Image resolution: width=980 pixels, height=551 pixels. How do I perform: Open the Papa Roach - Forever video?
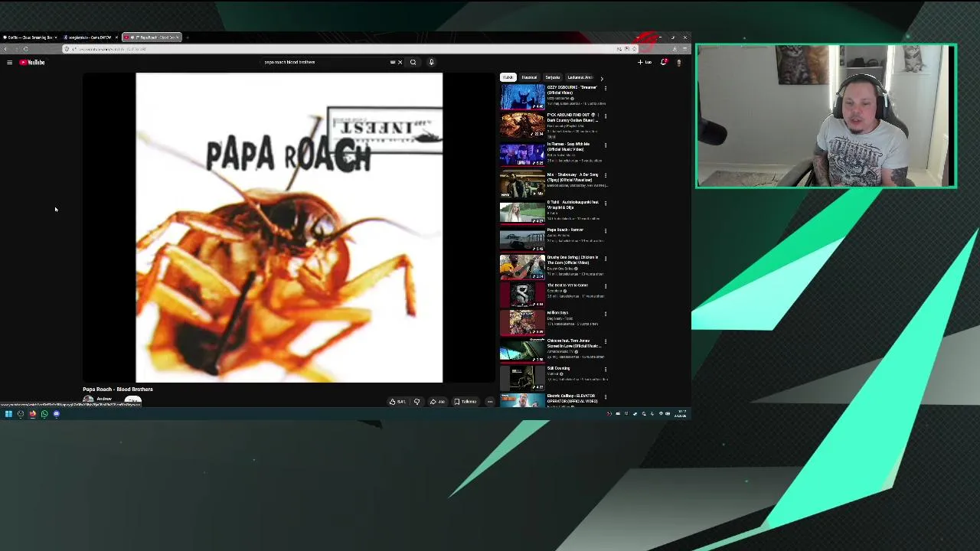(x=522, y=239)
